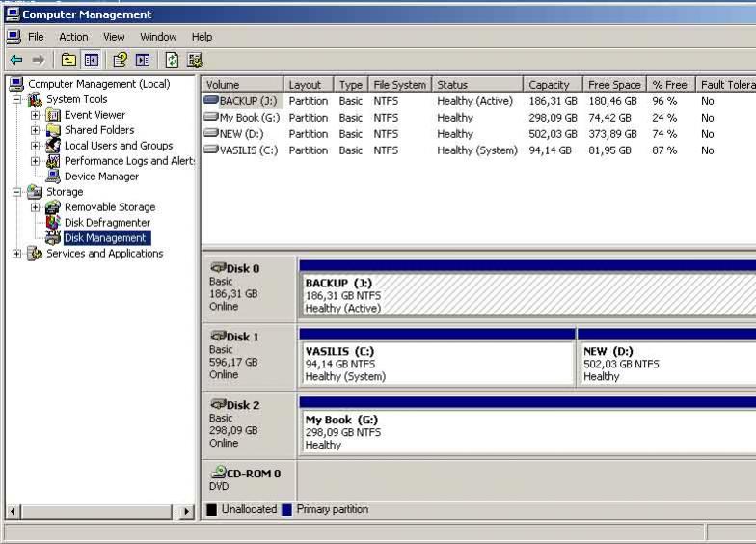
Task: Open the Window menu
Action: pos(158,37)
